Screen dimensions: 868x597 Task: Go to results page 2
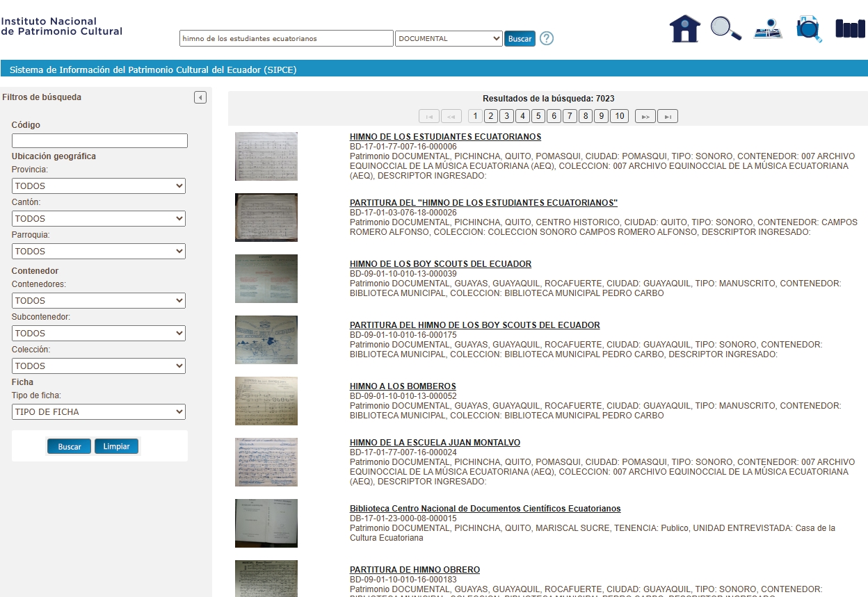tap(490, 116)
